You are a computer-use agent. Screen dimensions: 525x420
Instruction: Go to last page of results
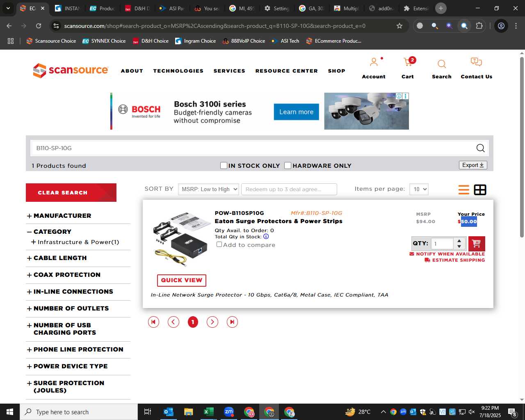coord(232,322)
